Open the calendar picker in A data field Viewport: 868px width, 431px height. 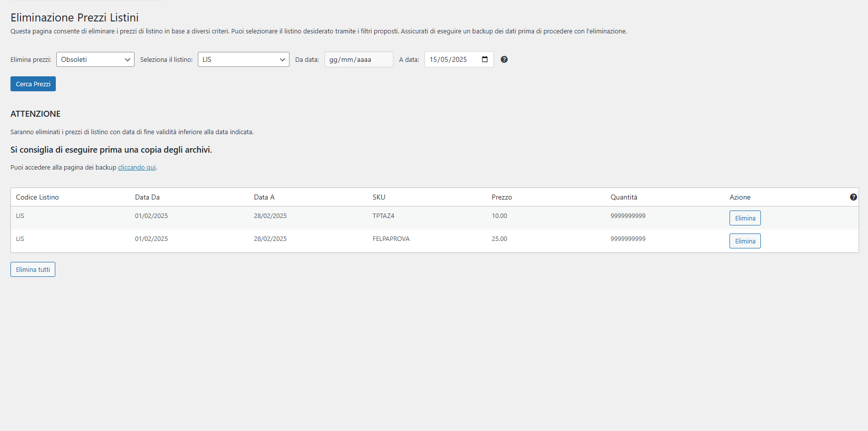(485, 59)
